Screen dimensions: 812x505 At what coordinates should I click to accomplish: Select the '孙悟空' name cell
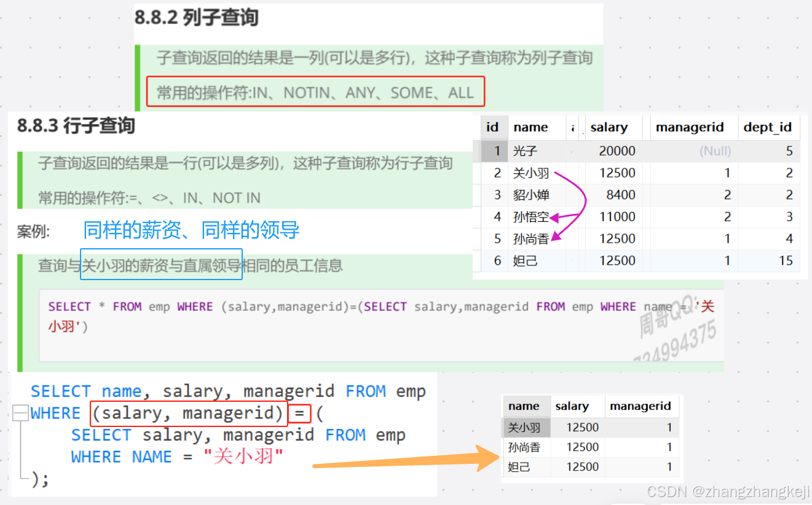tap(537, 217)
